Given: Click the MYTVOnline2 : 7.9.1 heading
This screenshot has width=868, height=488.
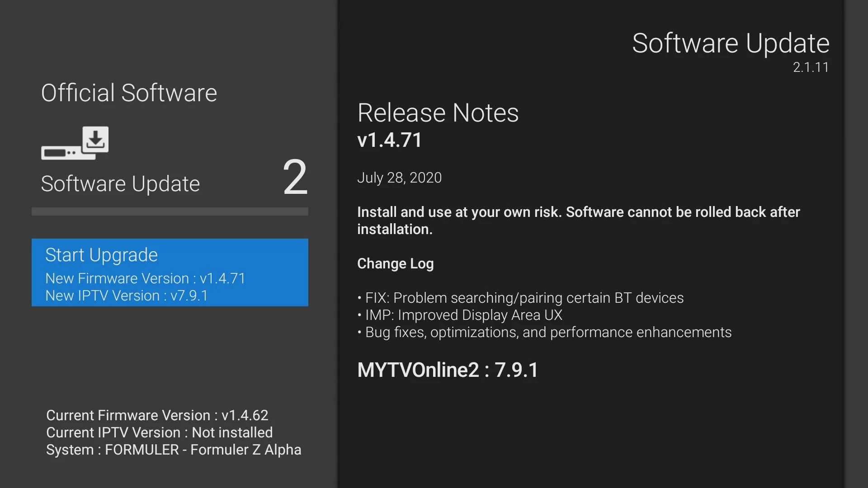Looking at the screenshot, I should point(448,370).
